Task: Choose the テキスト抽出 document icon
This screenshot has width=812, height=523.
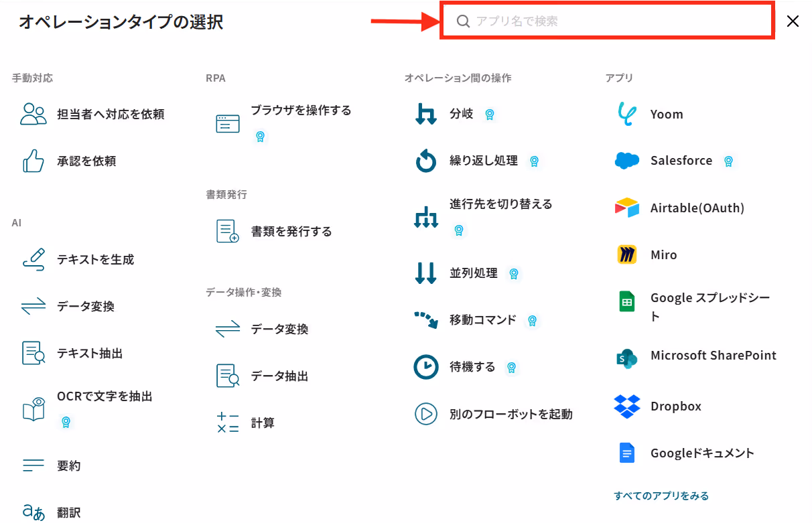Action: point(33,354)
